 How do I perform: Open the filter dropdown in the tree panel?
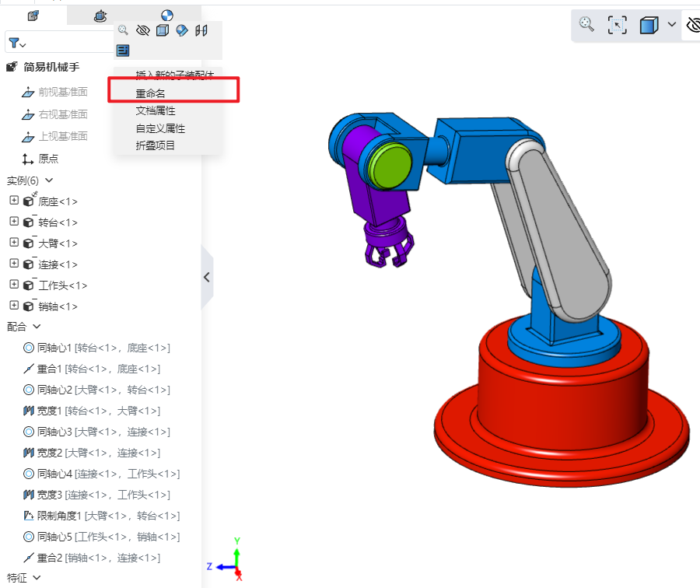[18, 43]
